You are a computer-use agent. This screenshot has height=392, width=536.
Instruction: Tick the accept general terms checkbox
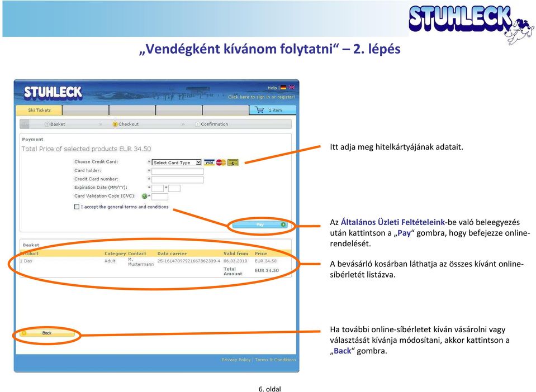[x=77, y=207]
